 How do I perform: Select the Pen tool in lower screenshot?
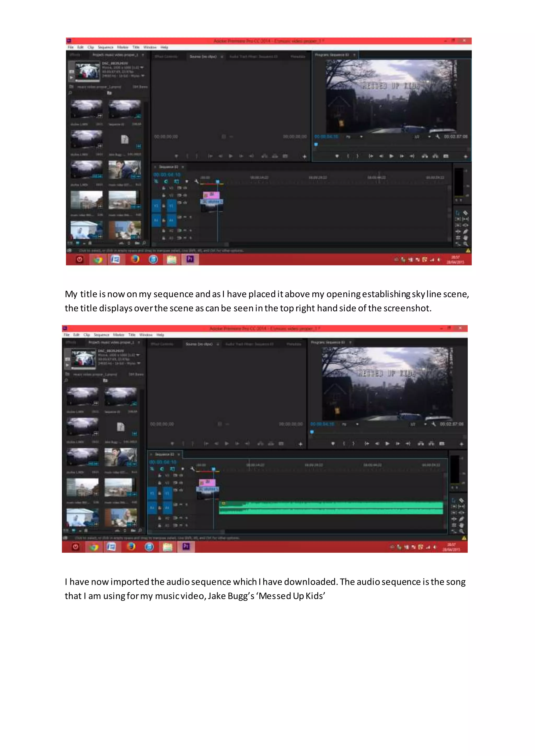click(x=462, y=519)
